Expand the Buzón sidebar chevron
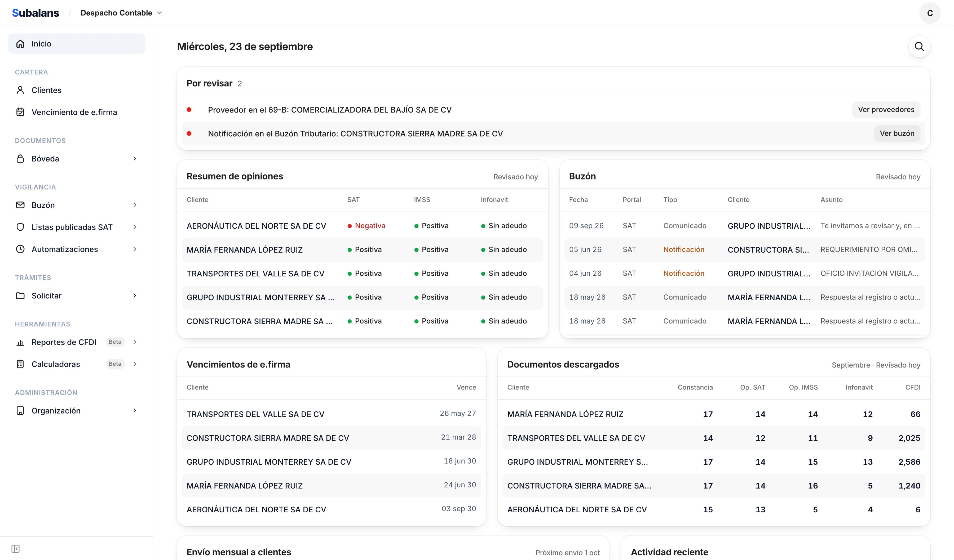 click(x=135, y=205)
